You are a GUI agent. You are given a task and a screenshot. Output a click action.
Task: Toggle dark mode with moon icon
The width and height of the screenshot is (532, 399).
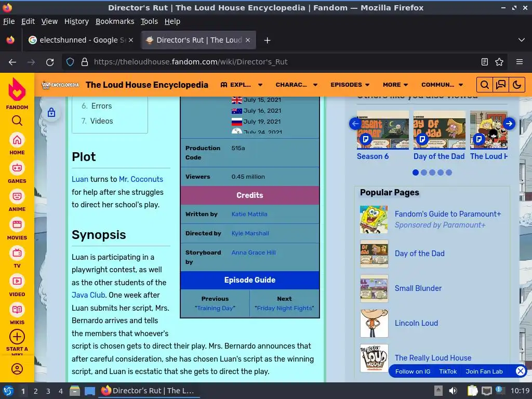(517, 85)
